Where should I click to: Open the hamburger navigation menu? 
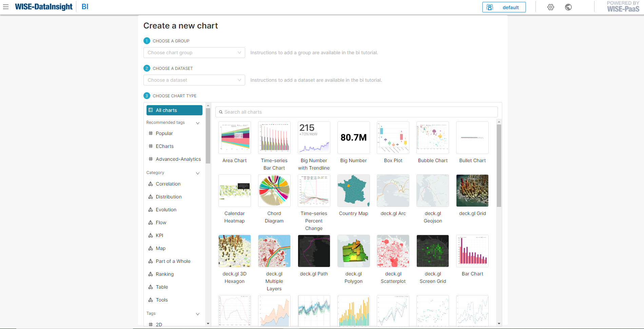click(x=6, y=7)
